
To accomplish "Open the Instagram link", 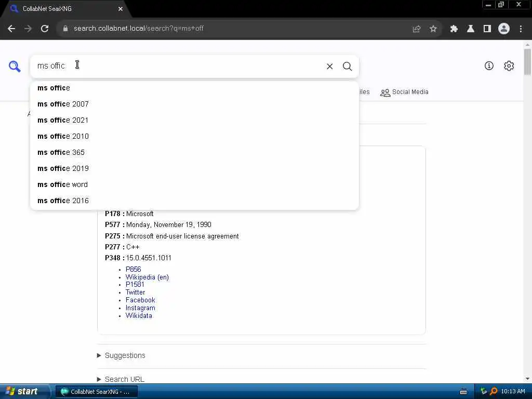I will click(x=140, y=308).
